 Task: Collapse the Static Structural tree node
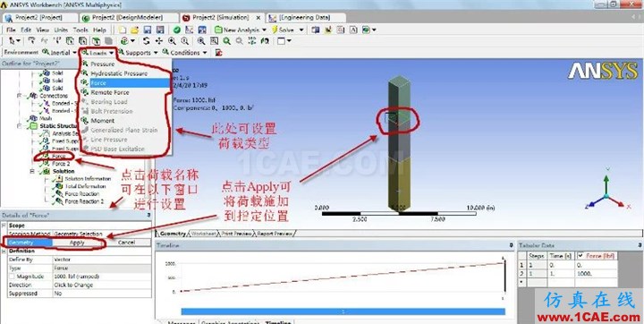point(20,126)
